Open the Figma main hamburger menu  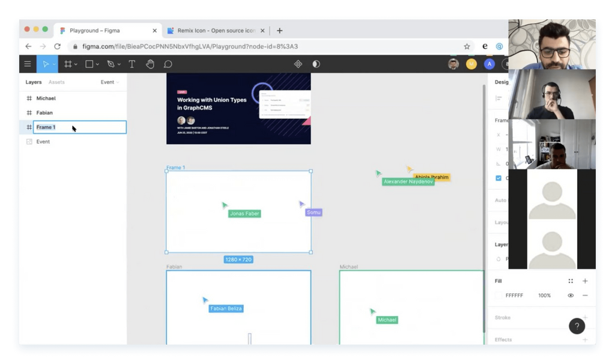click(x=28, y=64)
